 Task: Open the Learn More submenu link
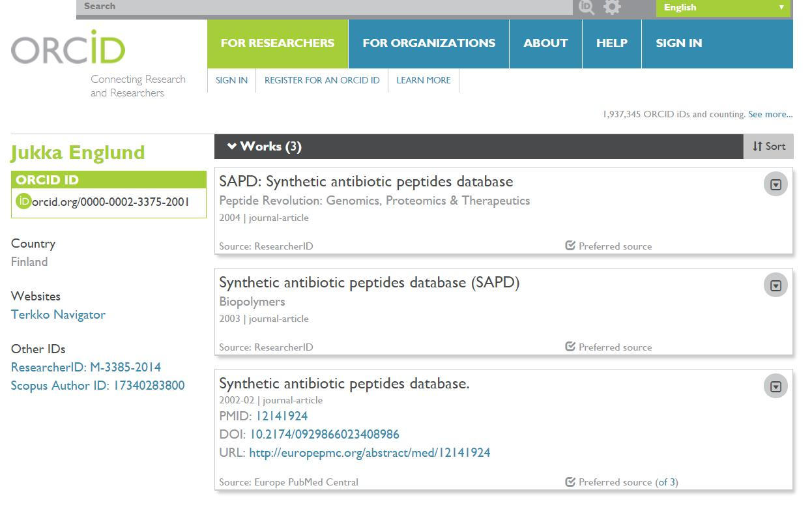[424, 80]
